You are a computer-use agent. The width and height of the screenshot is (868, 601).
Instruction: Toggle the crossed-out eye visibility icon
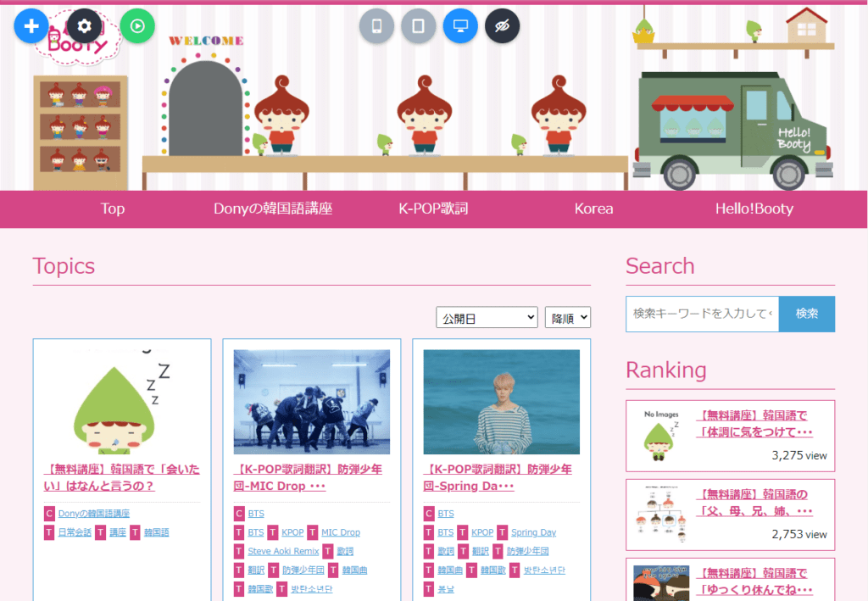(502, 25)
